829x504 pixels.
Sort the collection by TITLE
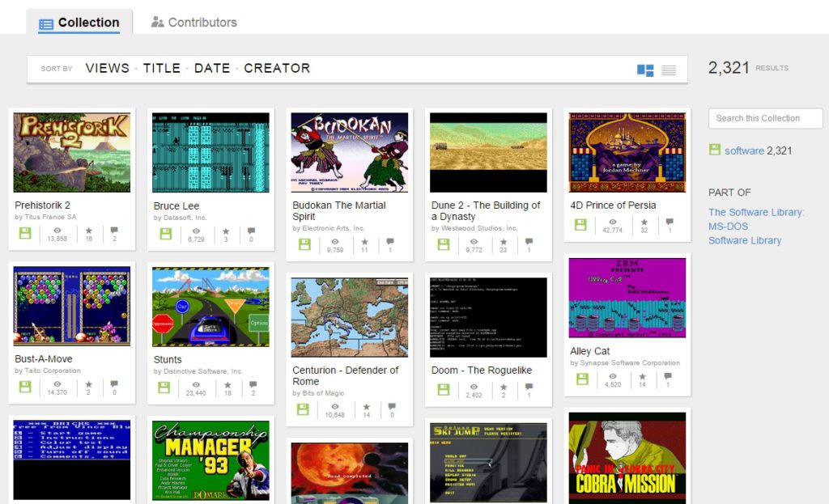point(162,69)
